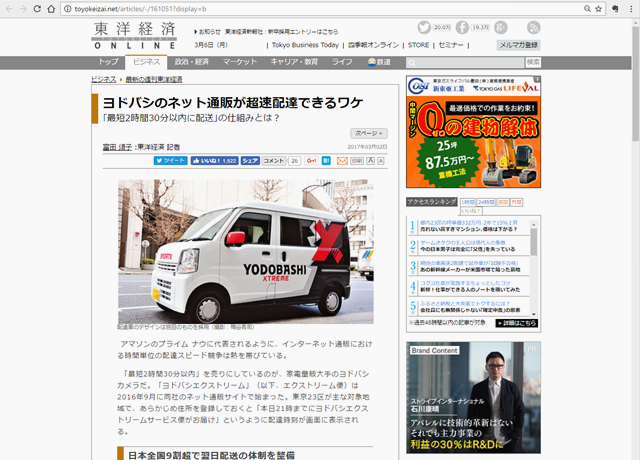The image size is (640, 460).
Task: Select the smaller font size A button
Action: (x=380, y=160)
